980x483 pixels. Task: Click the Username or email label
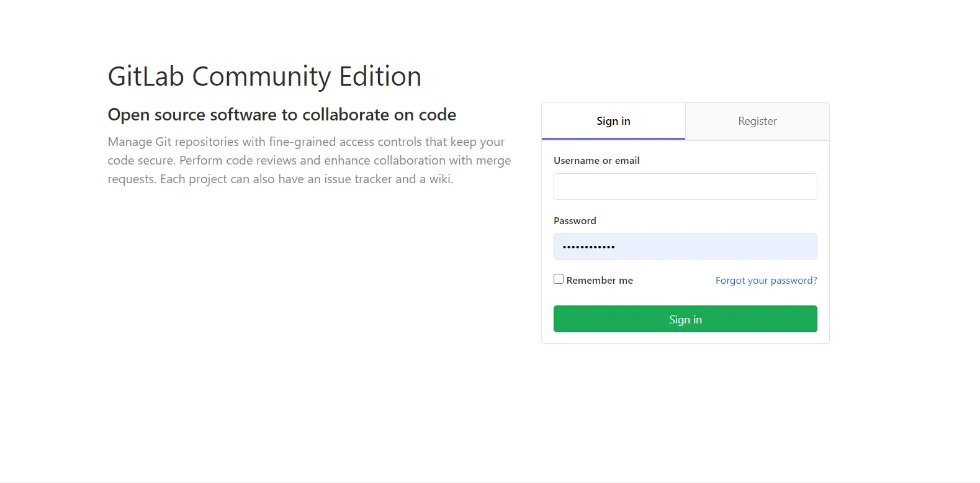[x=596, y=160]
